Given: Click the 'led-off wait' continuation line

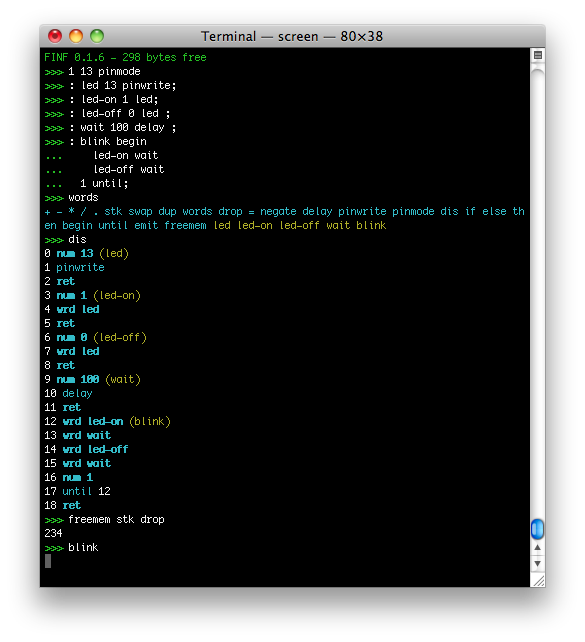Looking at the screenshot, I should [104, 170].
